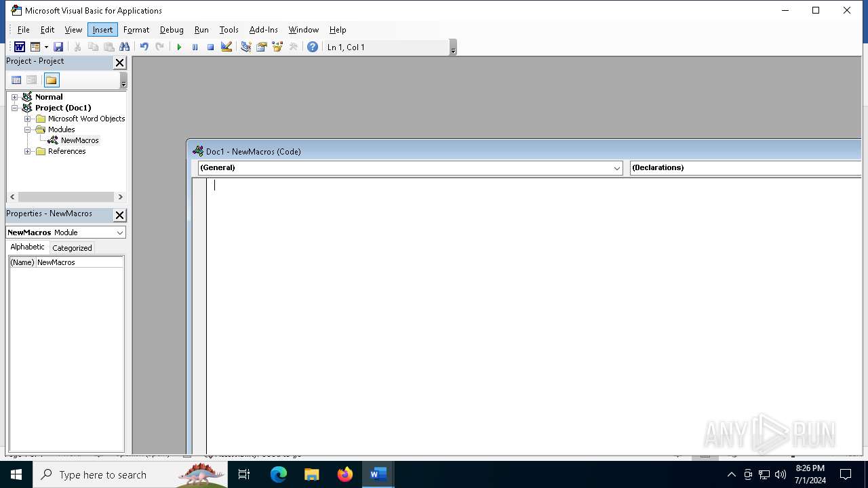Collapse the Project (Doc1) node

[x=14, y=108]
